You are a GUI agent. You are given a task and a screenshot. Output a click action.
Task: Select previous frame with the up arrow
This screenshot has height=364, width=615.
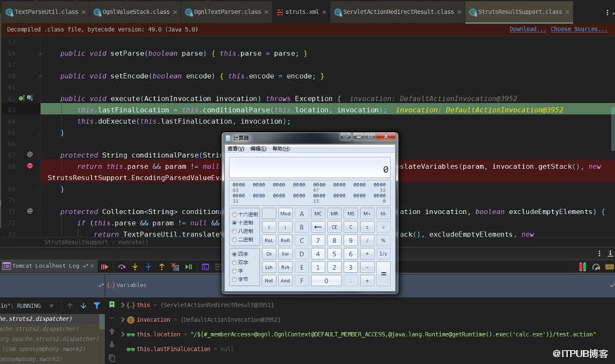70,305
